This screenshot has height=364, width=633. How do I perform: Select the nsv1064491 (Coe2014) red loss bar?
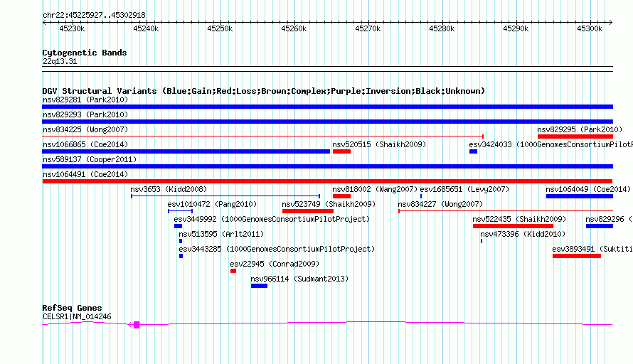327,181
